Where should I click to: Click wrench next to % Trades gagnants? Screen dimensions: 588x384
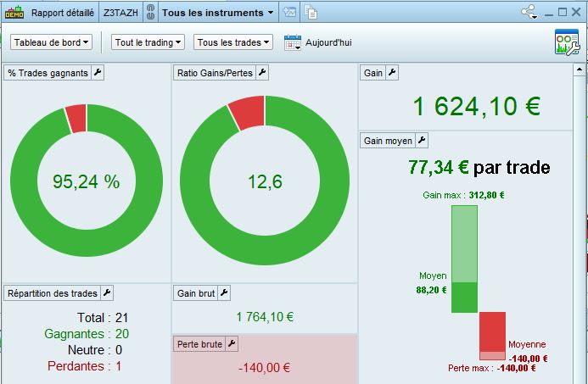coord(98,72)
